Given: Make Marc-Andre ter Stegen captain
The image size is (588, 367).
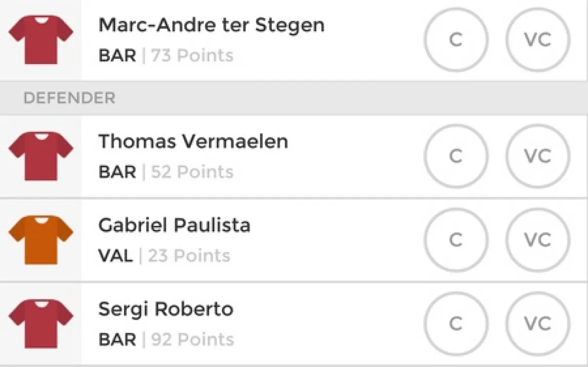Looking at the screenshot, I should pos(456,39).
